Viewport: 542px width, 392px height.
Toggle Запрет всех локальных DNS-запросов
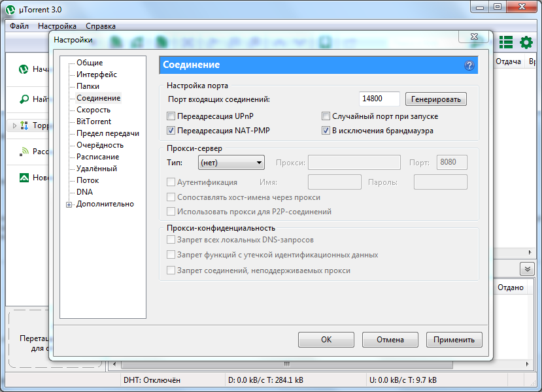click(171, 240)
